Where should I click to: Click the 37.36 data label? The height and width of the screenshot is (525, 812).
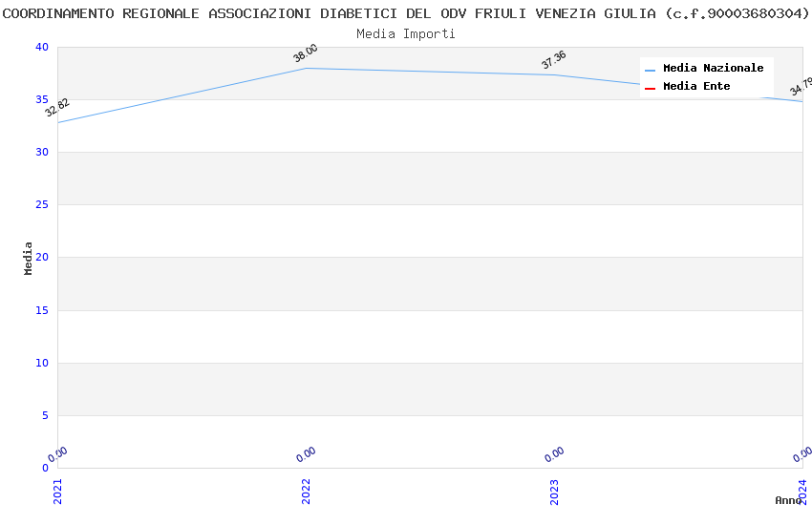(x=554, y=60)
